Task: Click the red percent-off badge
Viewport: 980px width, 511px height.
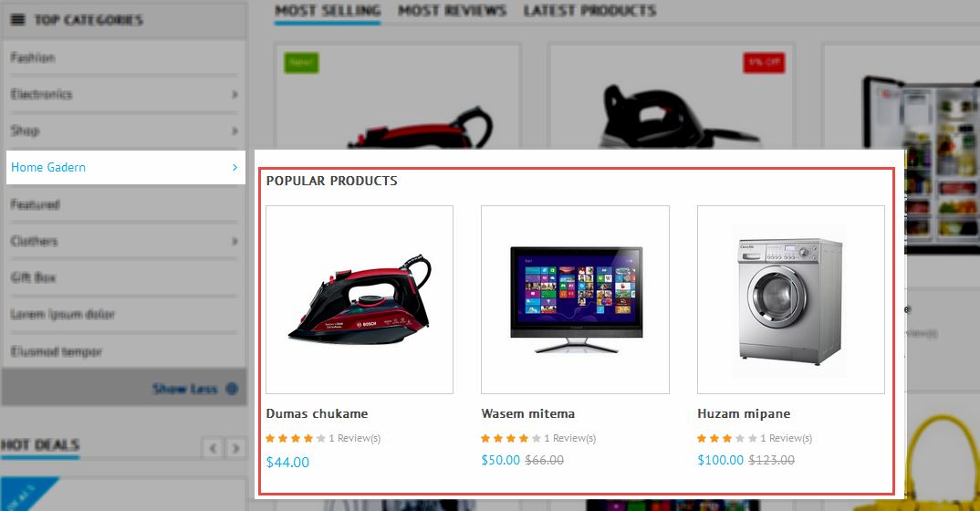Action: pyautogui.click(x=764, y=62)
